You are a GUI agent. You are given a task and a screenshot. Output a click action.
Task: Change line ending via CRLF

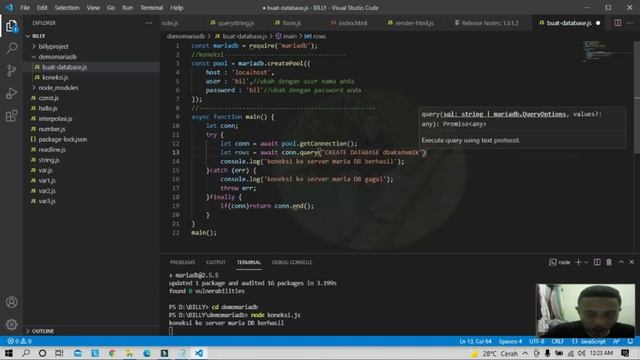click(x=558, y=341)
